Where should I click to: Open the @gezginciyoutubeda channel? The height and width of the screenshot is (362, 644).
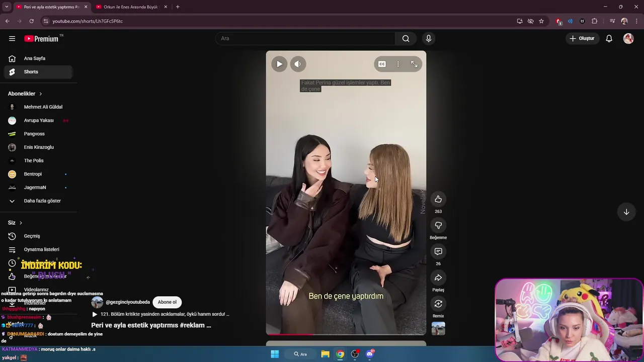[127, 302]
